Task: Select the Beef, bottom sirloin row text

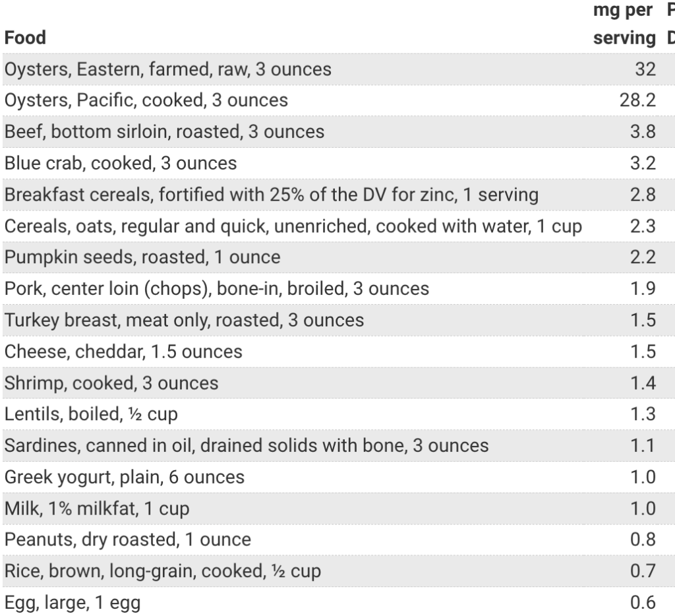Action: (164, 131)
